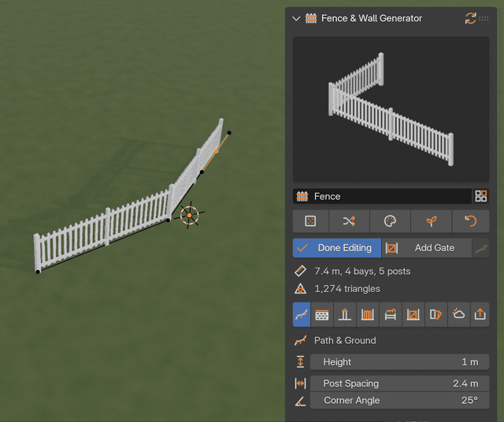
Task: Open the rails tab icon
Action: [391, 314]
